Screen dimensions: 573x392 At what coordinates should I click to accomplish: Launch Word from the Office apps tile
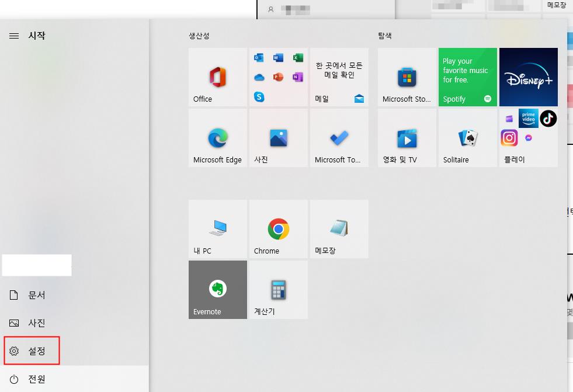[x=278, y=58]
